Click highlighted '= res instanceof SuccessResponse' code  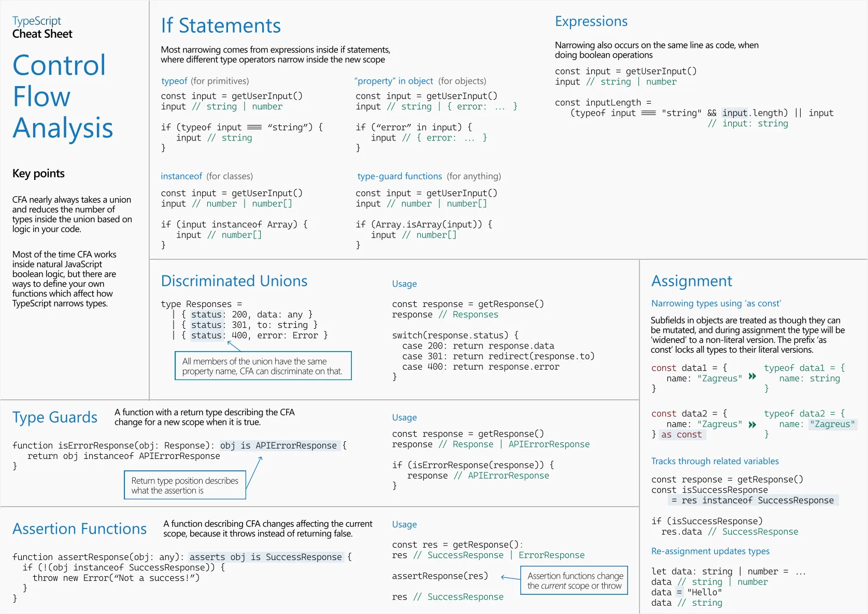coord(752,500)
